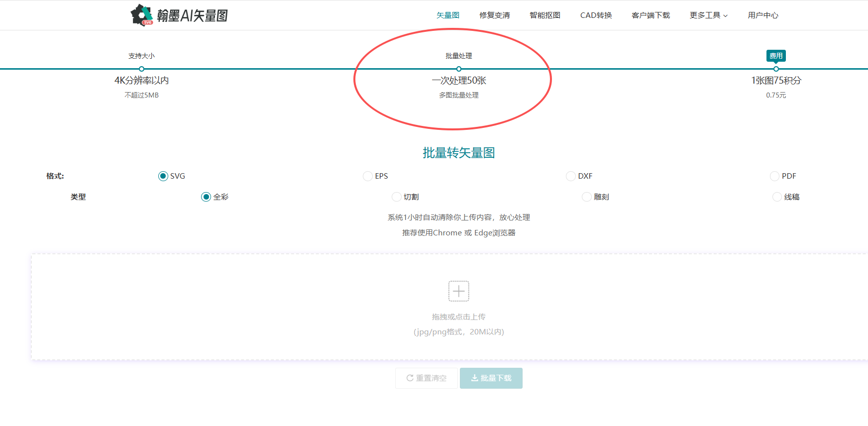Click the 一次处理50张 text
The height and width of the screenshot is (426, 868).
point(459,81)
